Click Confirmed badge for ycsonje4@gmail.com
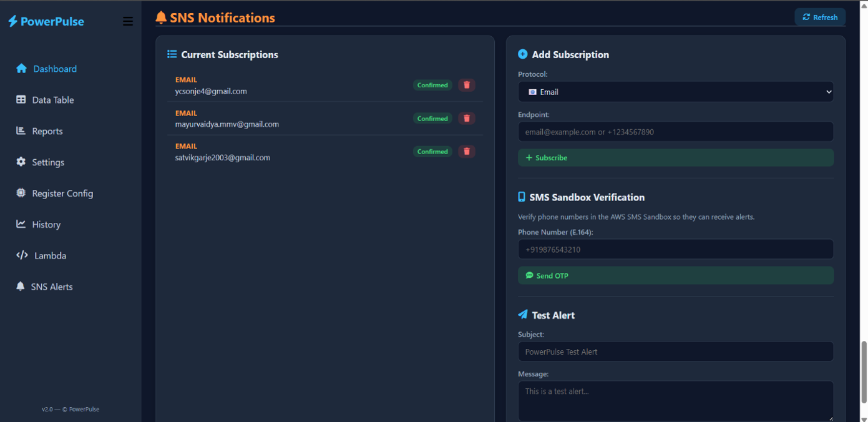This screenshot has height=422, width=868. coord(432,85)
